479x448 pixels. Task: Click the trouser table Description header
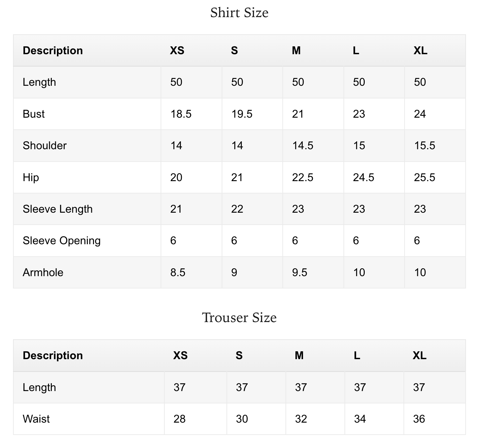(53, 355)
